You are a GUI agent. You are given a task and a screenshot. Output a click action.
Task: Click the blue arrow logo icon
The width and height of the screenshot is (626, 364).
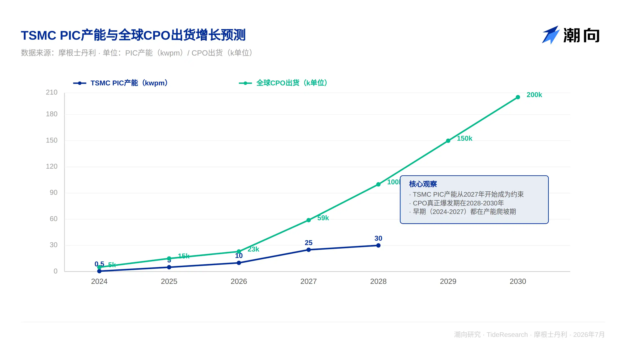click(551, 35)
